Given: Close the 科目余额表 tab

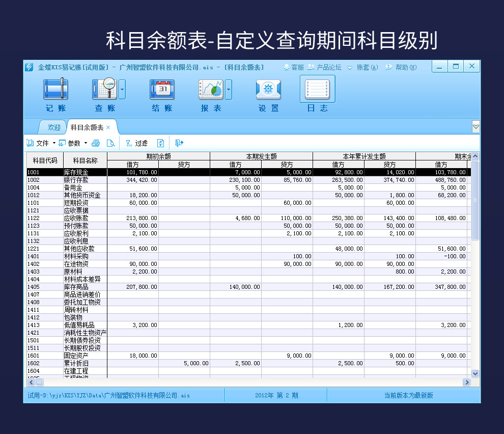Looking at the screenshot, I should [x=108, y=127].
